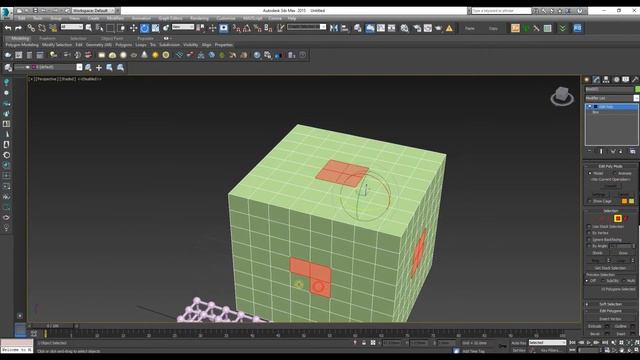The width and height of the screenshot is (640, 360).
Task: Click the Extrude button
Action: pos(595,326)
